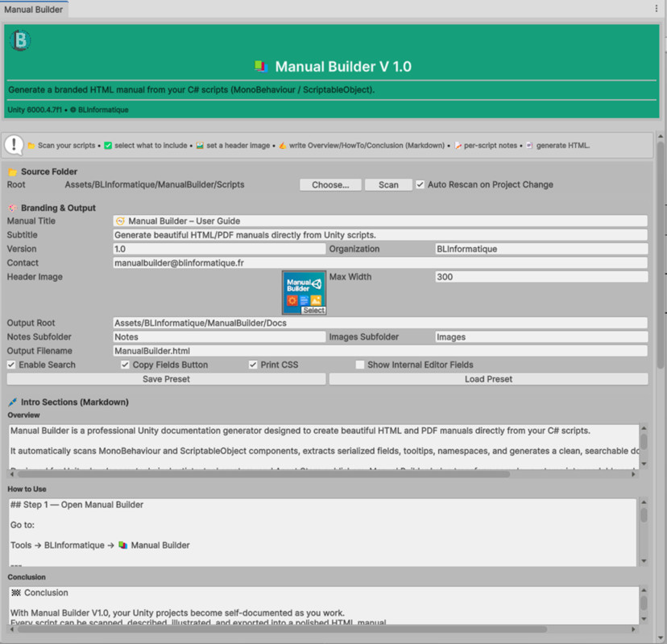Click the Output Root path field

[x=380, y=323]
